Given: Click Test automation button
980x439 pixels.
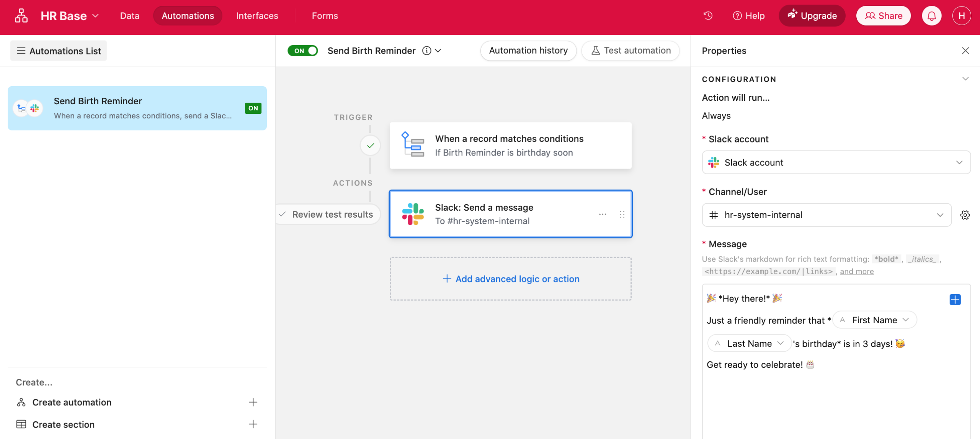Looking at the screenshot, I should click(x=630, y=51).
